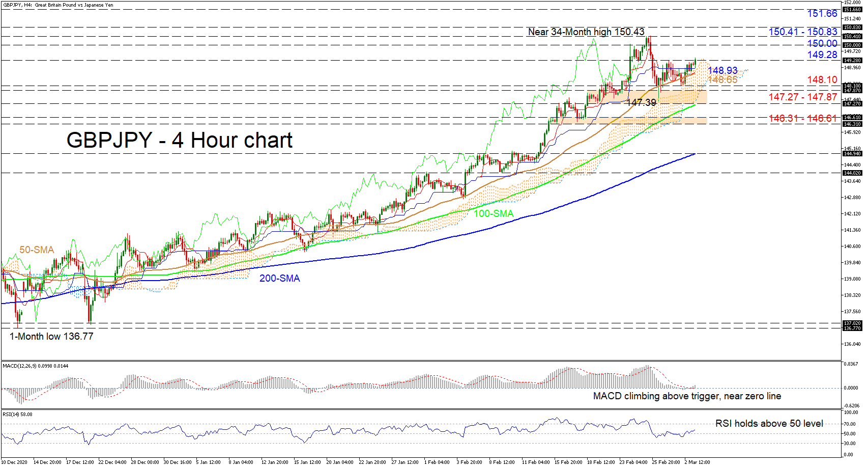
Task: Select the orange 50-SMA label
Action: coord(37,250)
